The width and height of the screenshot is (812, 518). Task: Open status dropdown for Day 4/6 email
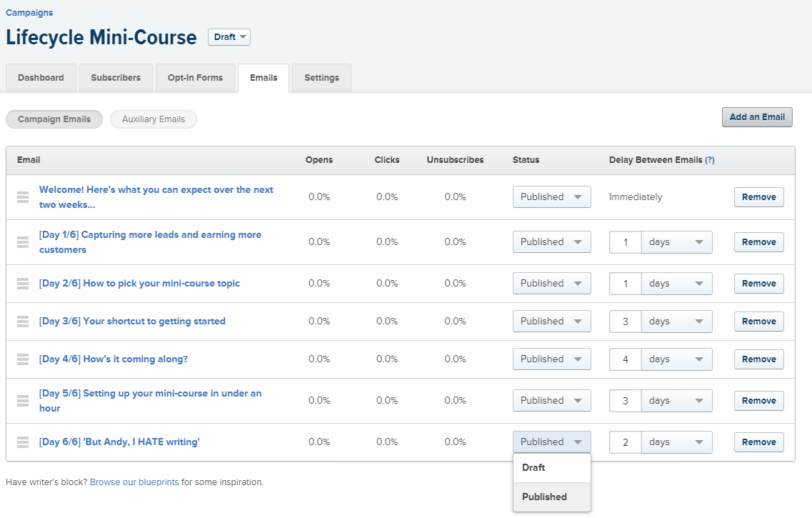(551, 359)
